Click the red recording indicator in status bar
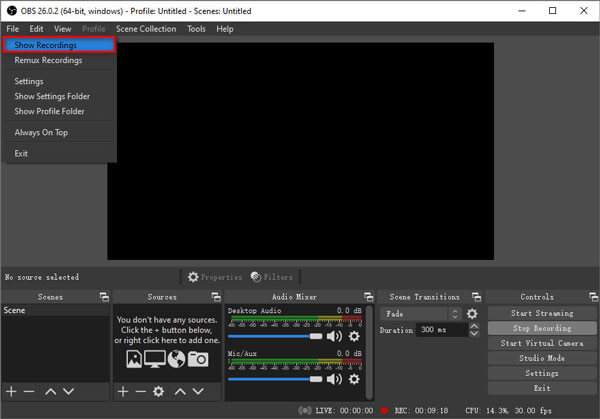600x419 pixels. tap(384, 411)
